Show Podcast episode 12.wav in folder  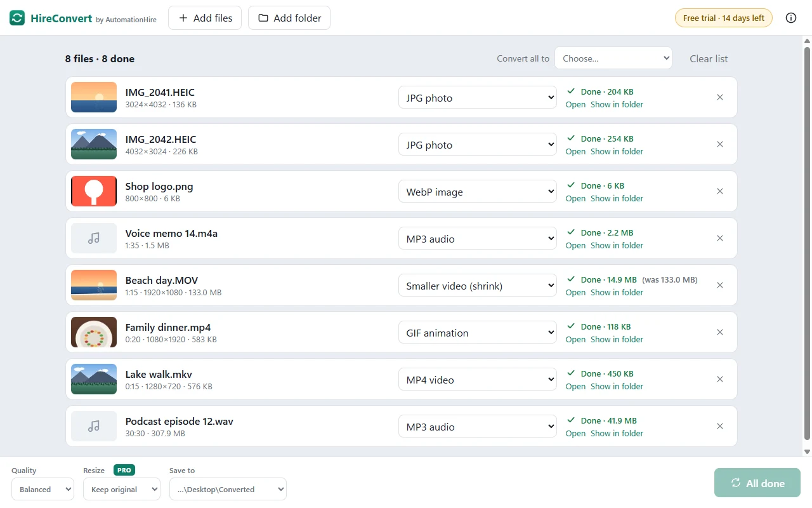[617, 433]
